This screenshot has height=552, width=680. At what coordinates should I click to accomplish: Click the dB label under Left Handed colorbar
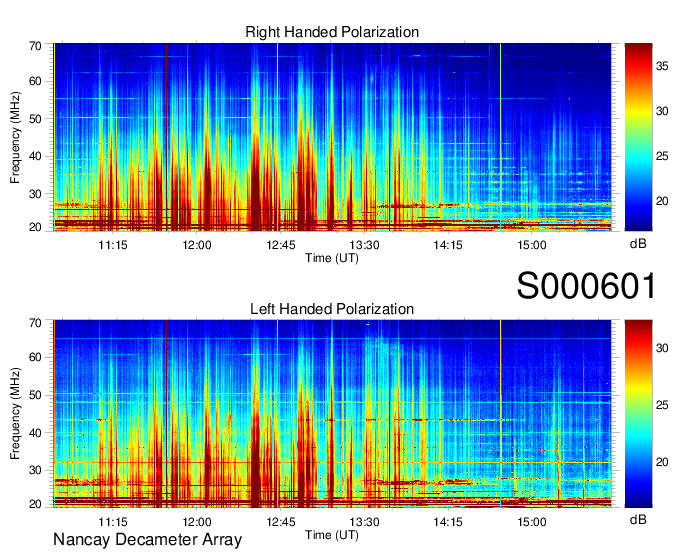point(638,519)
